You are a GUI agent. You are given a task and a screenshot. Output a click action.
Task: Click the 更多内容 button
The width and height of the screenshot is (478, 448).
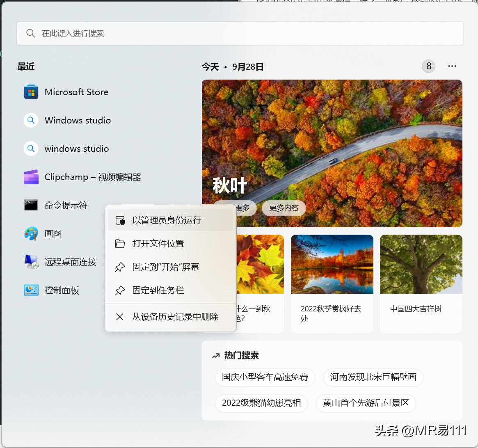tap(284, 208)
